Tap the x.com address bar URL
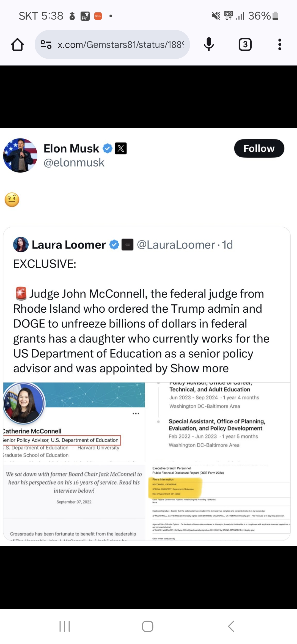 click(121, 45)
